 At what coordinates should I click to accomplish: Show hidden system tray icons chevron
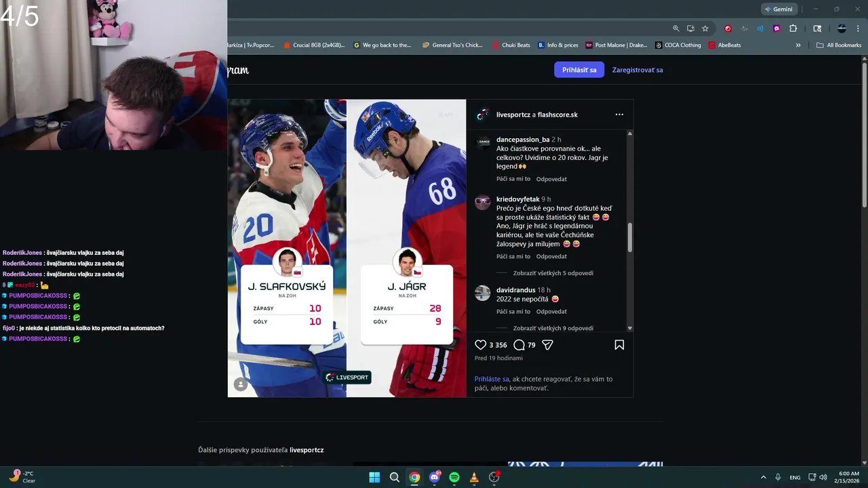[764, 477]
